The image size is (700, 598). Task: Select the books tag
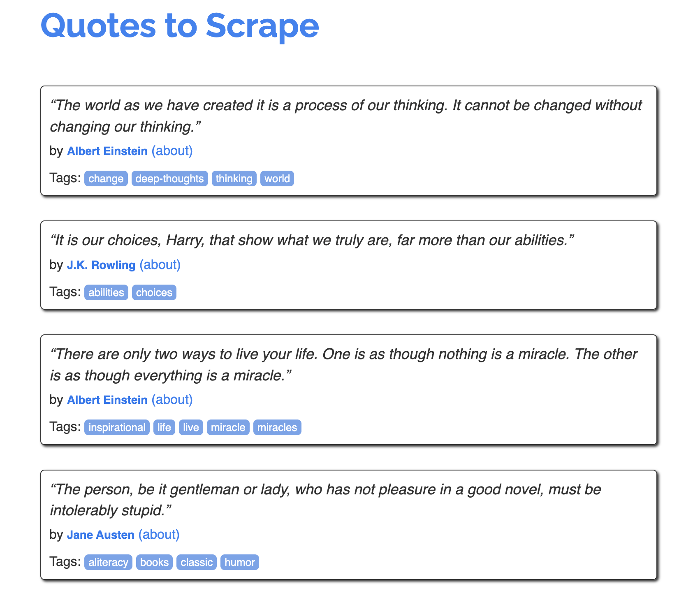pos(154,562)
